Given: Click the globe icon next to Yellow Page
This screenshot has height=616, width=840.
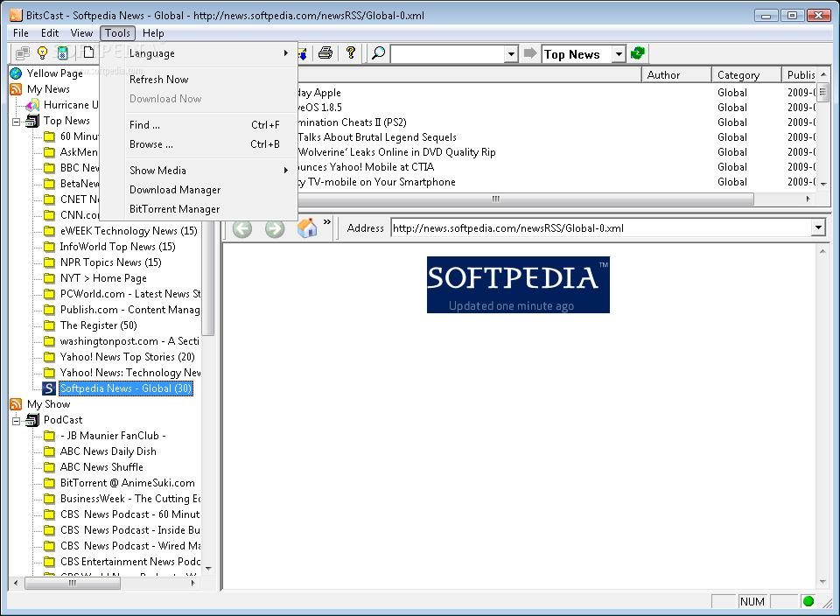Looking at the screenshot, I should click(16, 73).
